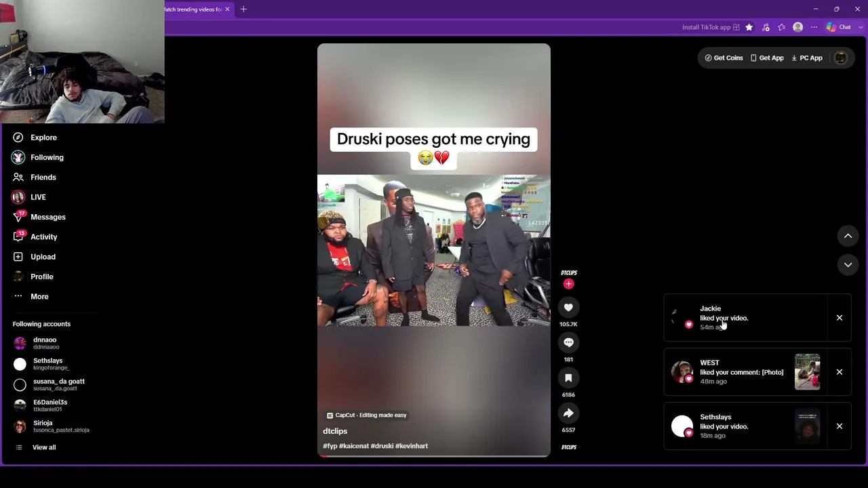Click the Get Coins button
The image size is (868, 488).
[x=724, y=58]
